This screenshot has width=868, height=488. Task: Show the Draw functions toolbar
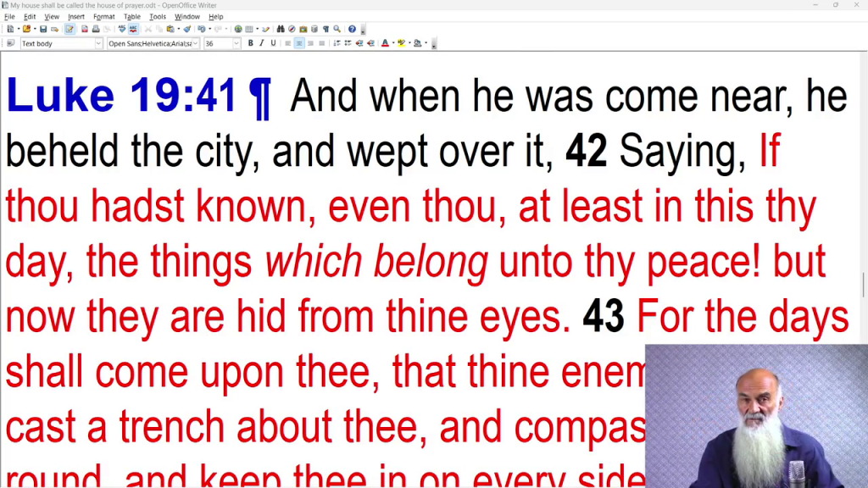click(x=265, y=29)
